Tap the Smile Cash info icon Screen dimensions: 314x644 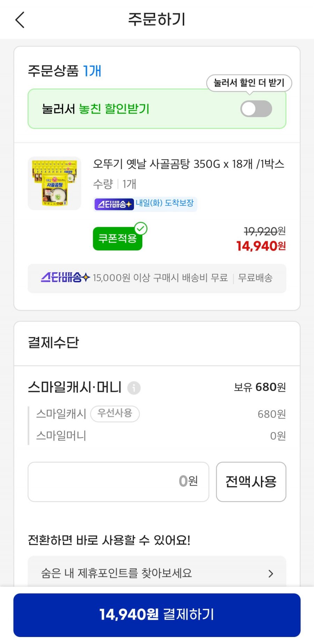[134, 388]
